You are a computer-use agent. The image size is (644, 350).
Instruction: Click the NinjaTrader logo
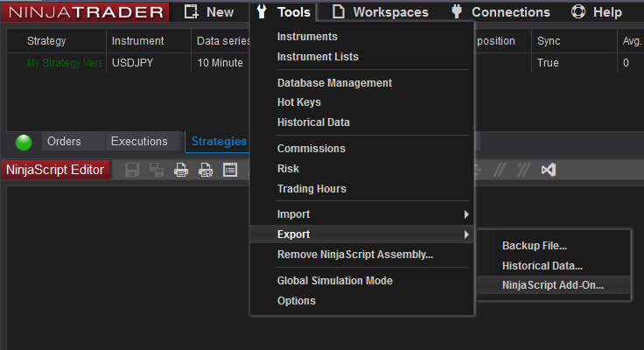point(85,12)
